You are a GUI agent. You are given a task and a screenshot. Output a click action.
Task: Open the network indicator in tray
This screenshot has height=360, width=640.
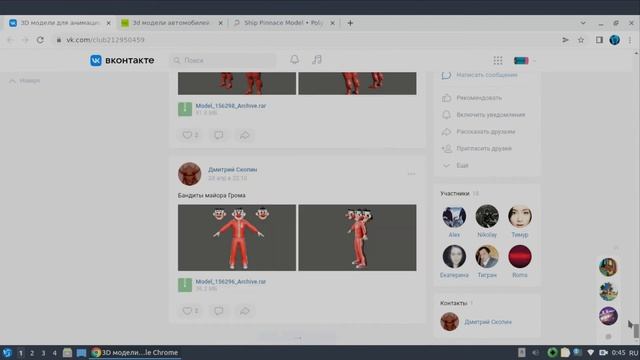click(x=591, y=353)
